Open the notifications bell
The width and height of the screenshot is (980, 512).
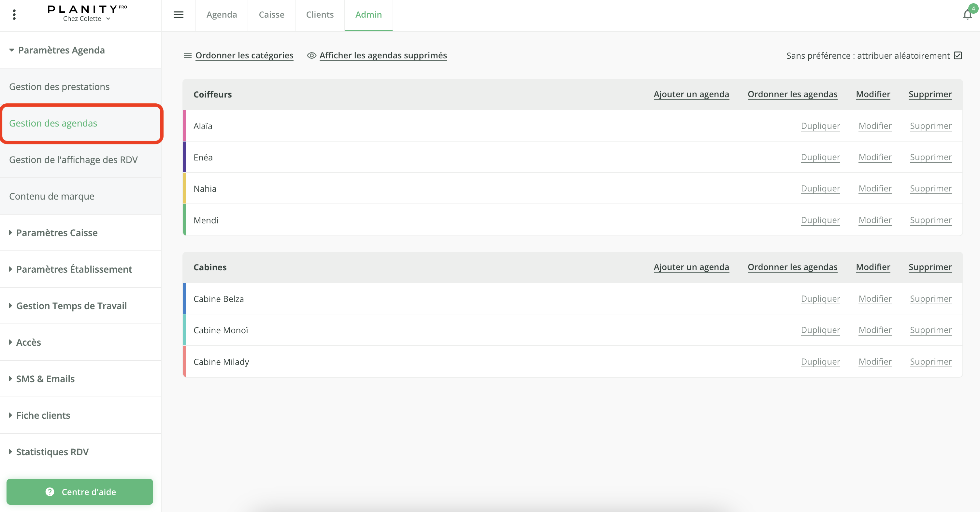click(x=967, y=15)
